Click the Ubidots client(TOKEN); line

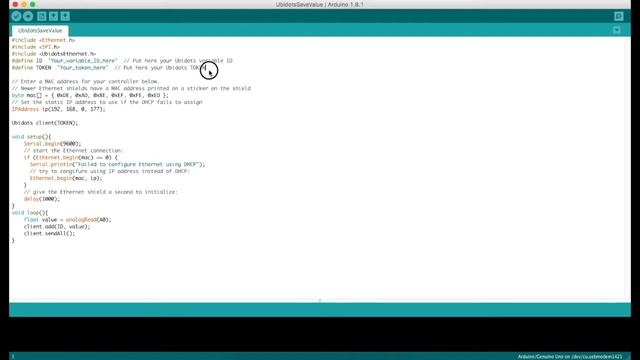point(45,123)
